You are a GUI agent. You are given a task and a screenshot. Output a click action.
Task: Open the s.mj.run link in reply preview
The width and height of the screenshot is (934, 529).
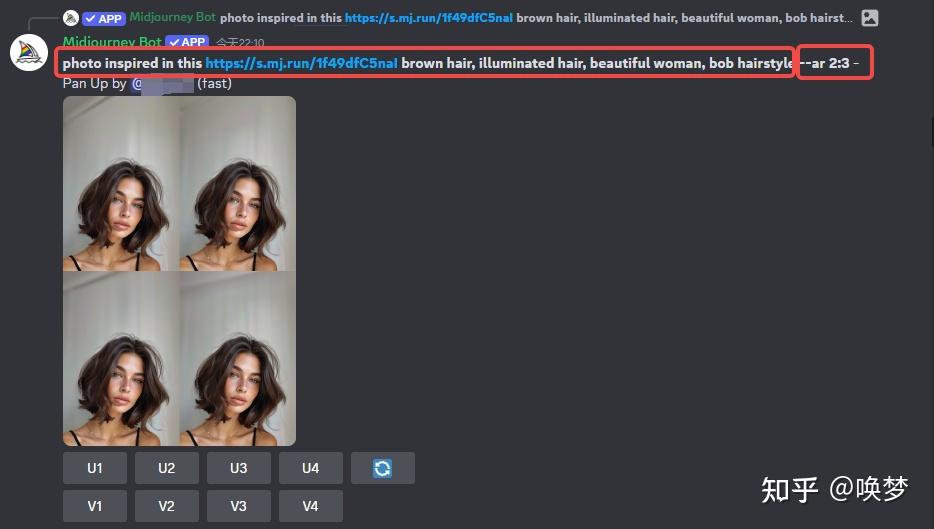(428, 18)
